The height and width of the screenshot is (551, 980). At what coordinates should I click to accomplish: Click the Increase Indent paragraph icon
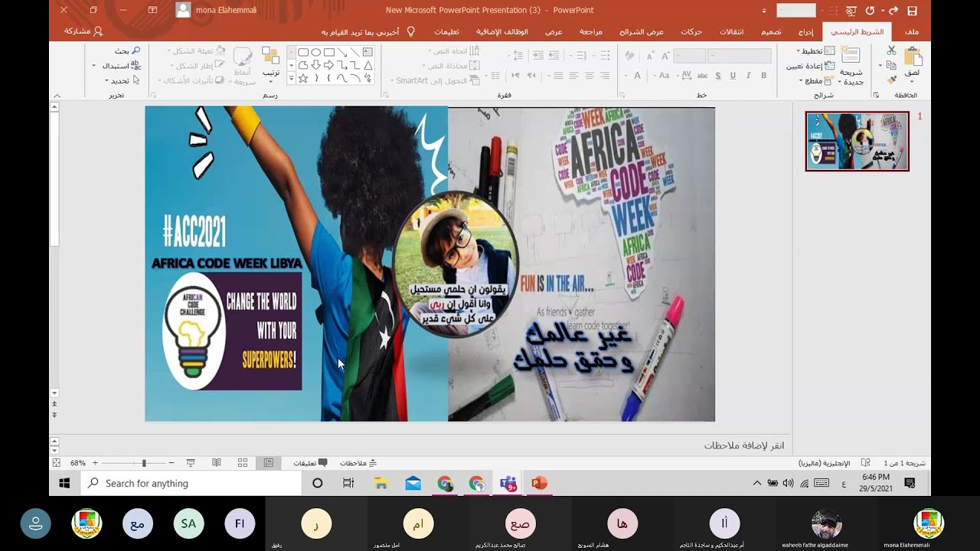[538, 55]
